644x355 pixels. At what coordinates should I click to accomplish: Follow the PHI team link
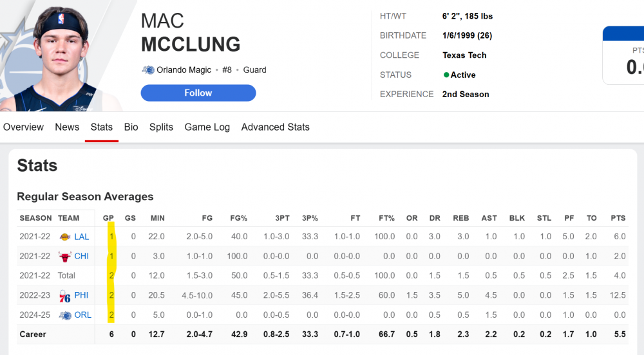[x=81, y=295]
